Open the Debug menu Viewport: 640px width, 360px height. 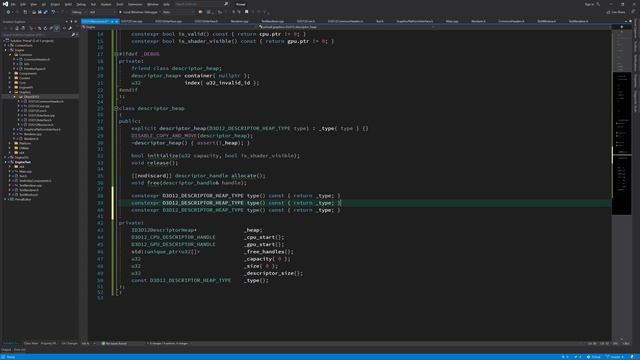(81, 4)
